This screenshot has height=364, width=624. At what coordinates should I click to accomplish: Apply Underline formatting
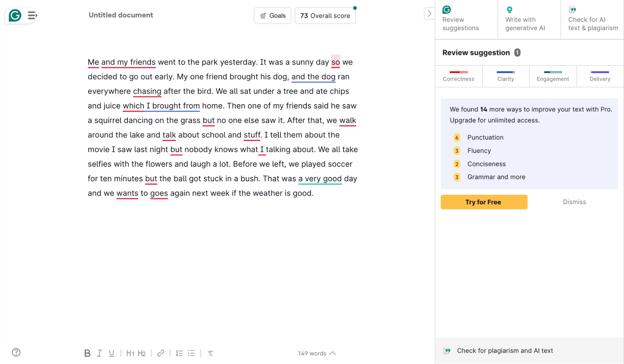point(111,353)
